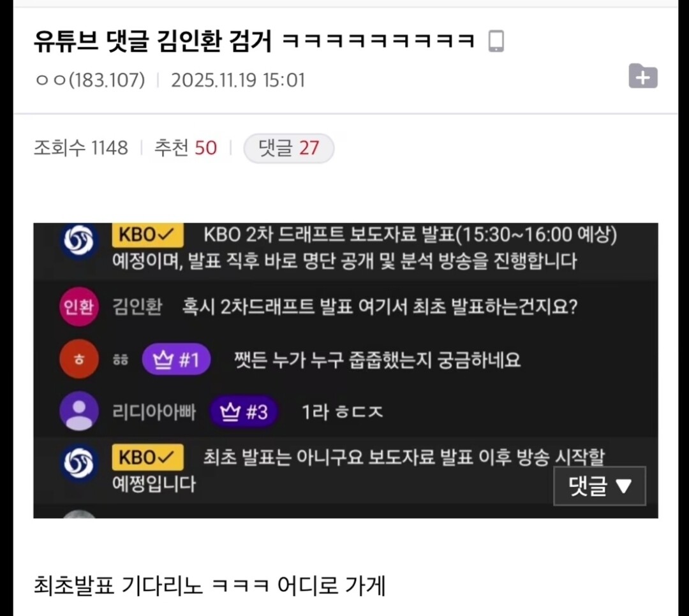Open the embedded chat screenshot image
The height and width of the screenshot is (616, 689).
click(x=346, y=370)
